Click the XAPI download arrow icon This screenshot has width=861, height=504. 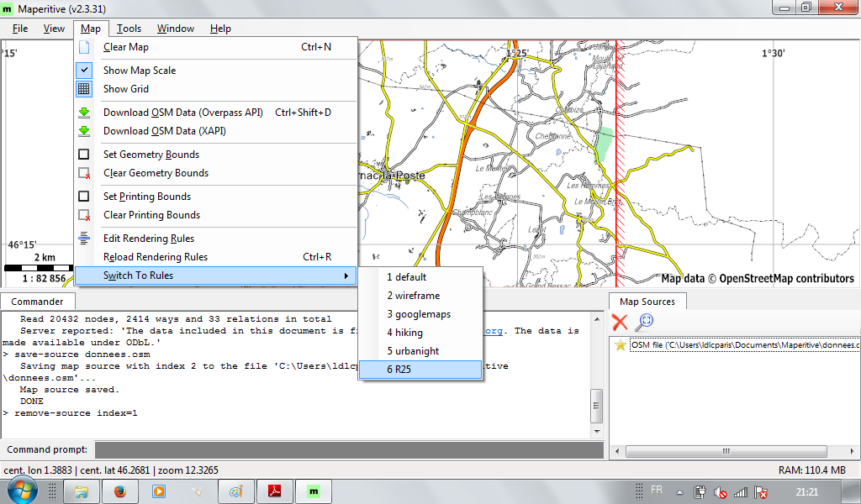click(x=84, y=131)
